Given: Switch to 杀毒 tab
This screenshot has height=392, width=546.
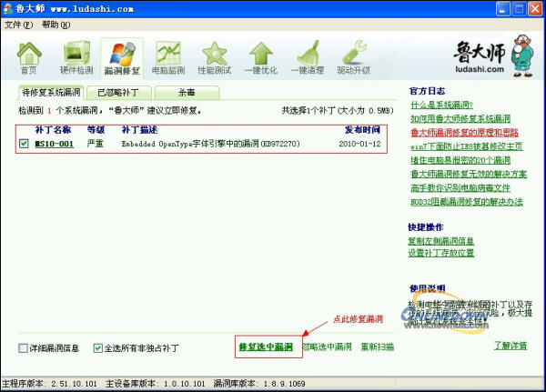Looking at the screenshot, I should click(x=187, y=93).
